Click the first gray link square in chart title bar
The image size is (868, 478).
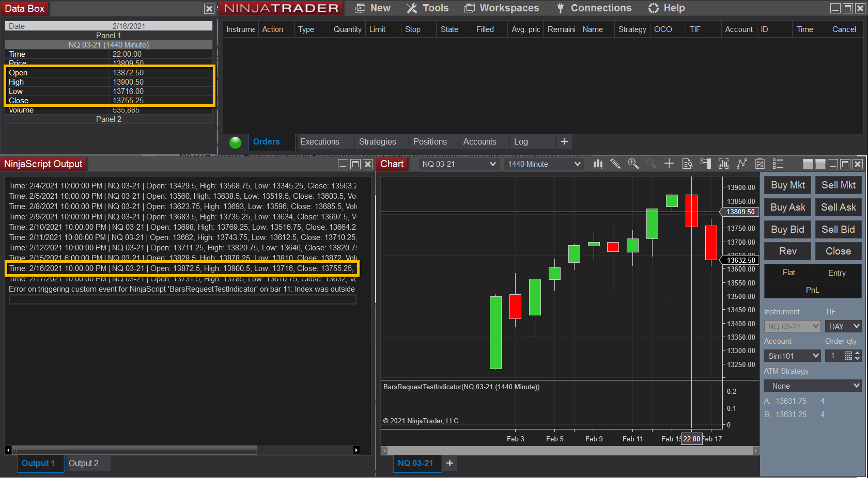point(808,164)
